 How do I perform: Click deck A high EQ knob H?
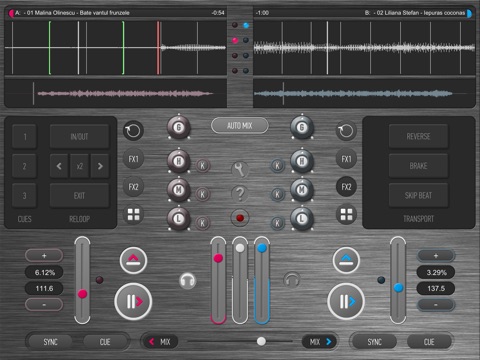click(x=179, y=161)
